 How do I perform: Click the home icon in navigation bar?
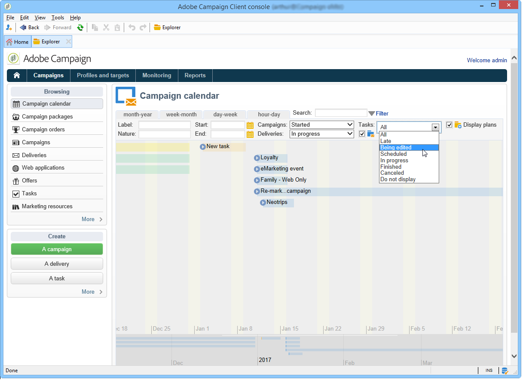[17, 75]
